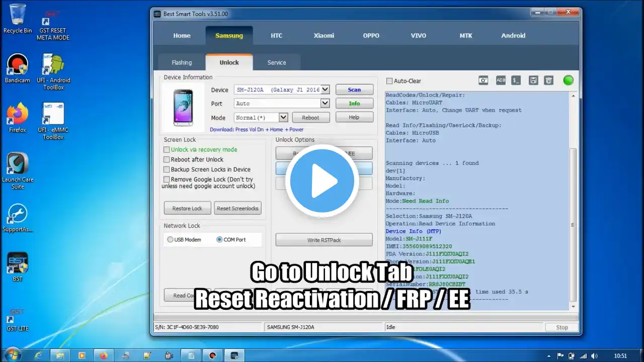Check Remove Google Lock option

pyautogui.click(x=167, y=179)
